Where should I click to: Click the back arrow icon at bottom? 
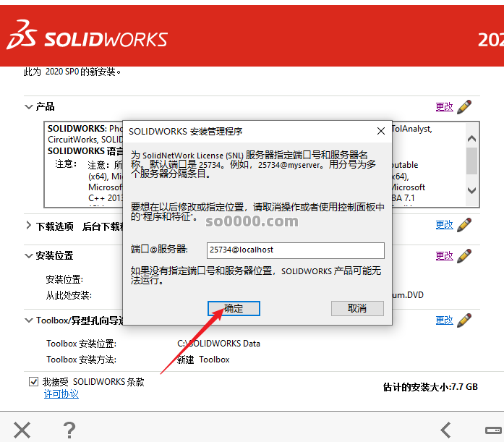coord(446,430)
